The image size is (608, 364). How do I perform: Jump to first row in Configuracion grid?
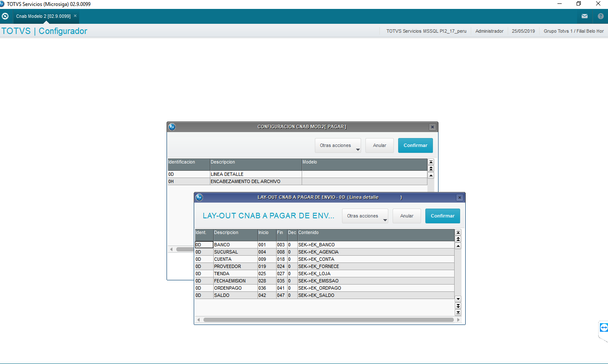pyautogui.click(x=431, y=162)
